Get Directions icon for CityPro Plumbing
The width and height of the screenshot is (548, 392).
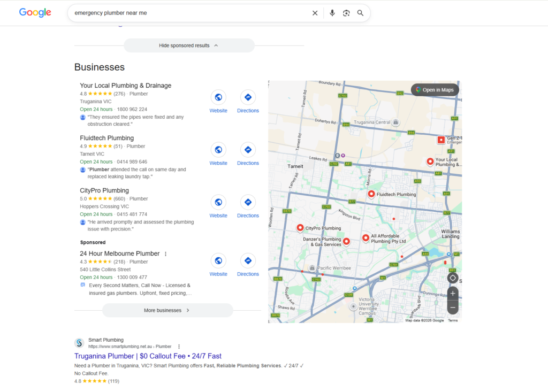pos(248,202)
